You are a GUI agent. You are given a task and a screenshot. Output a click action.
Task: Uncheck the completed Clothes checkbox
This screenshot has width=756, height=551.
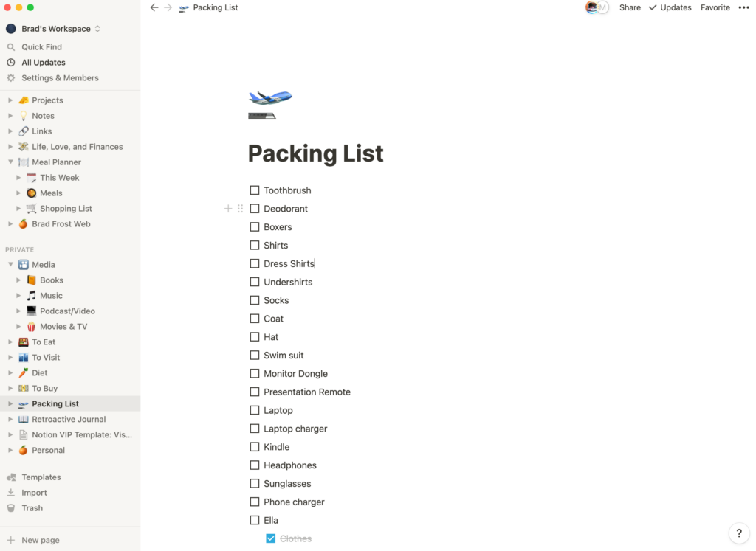[270, 538]
